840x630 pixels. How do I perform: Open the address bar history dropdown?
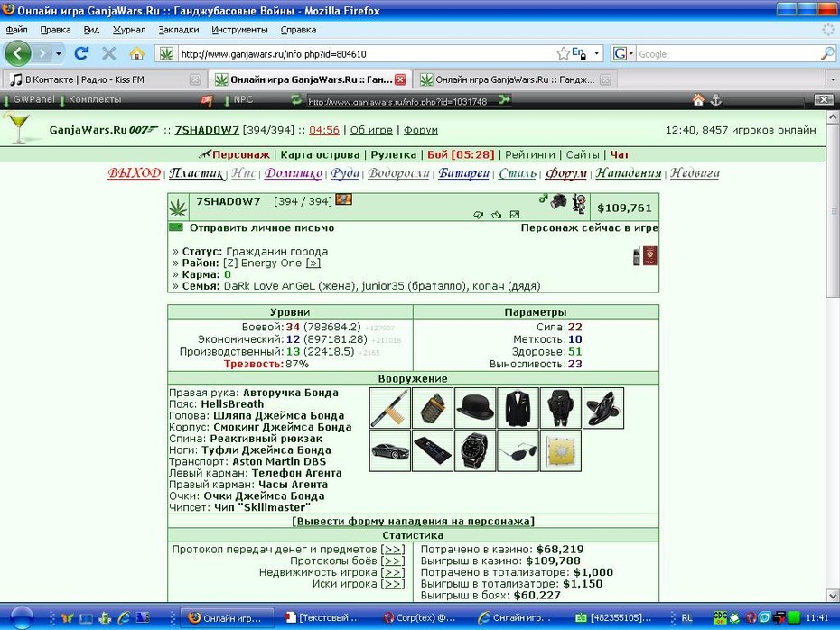coord(597,53)
